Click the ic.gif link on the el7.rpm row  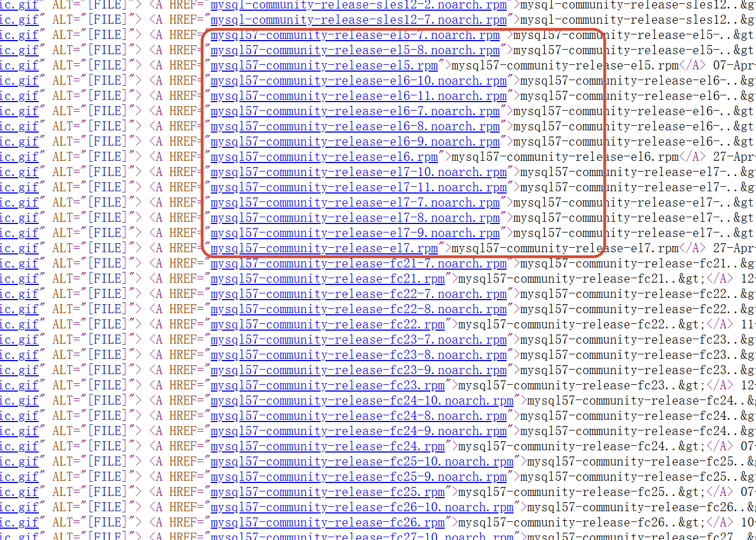(19, 248)
